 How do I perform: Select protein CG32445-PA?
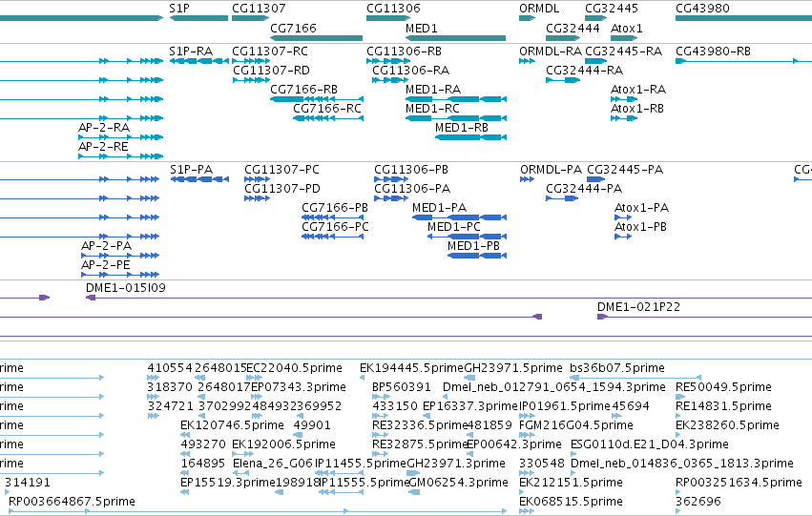(x=625, y=170)
